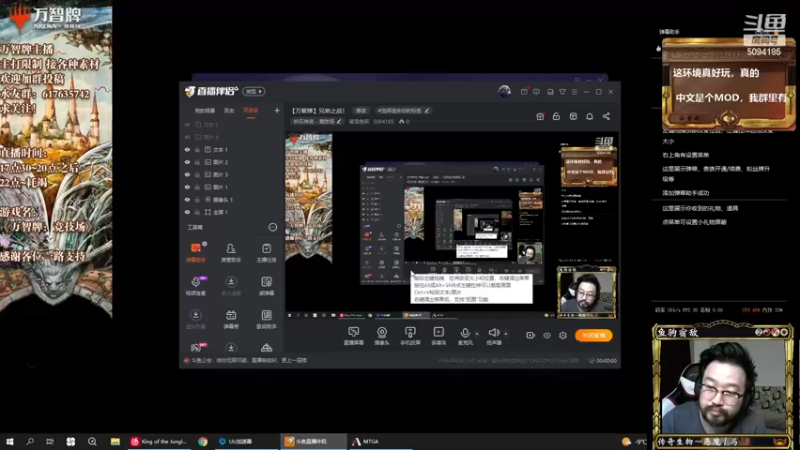Add 摄像头 camera source
800x450 pixels.
click(x=382, y=336)
